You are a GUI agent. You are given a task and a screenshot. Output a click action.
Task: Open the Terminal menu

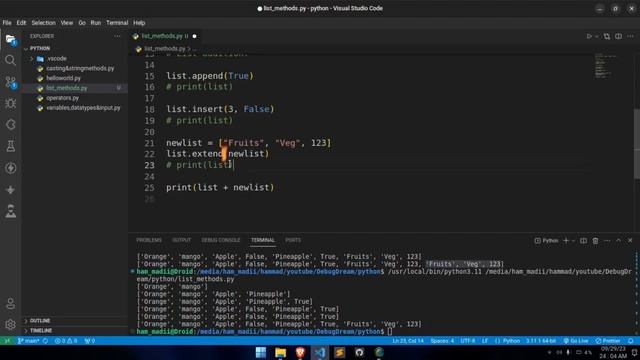click(117, 23)
